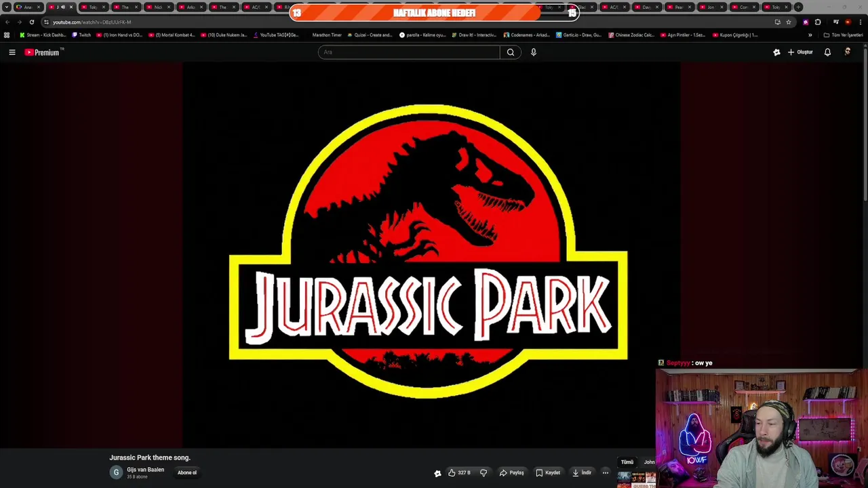Open the browser extensions puzzle icon
The height and width of the screenshot is (488, 868).
[818, 22]
